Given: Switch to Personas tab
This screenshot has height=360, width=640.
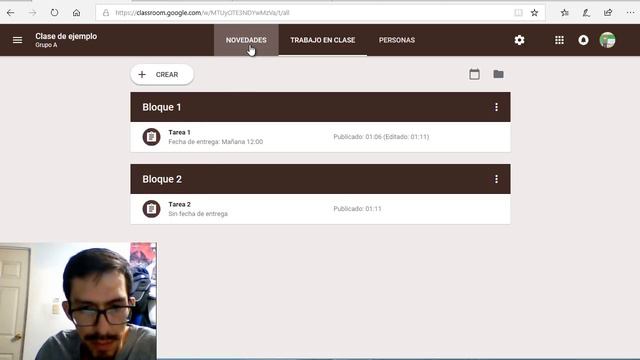Looking at the screenshot, I should coord(397,40).
